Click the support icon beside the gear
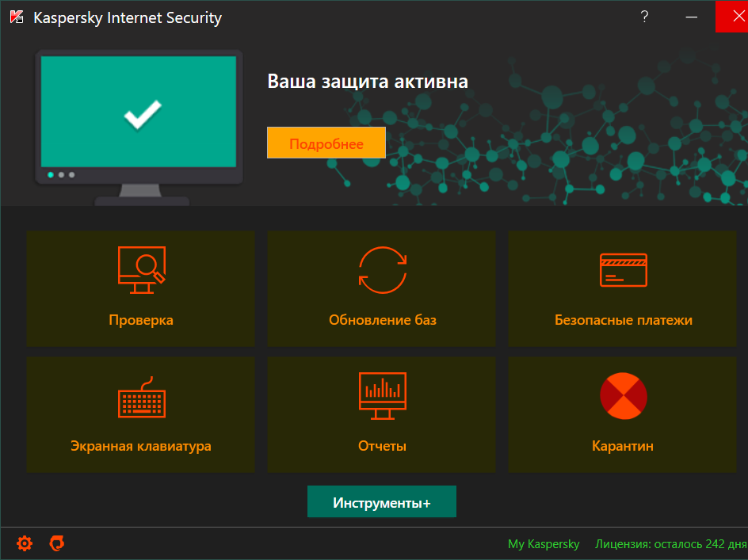 [57, 543]
